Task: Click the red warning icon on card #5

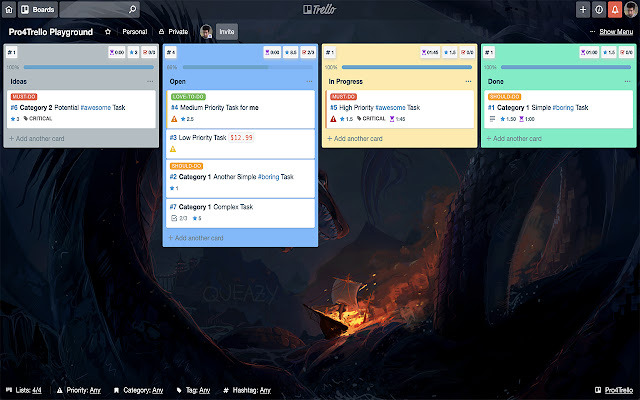Action: click(x=333, y=119)
